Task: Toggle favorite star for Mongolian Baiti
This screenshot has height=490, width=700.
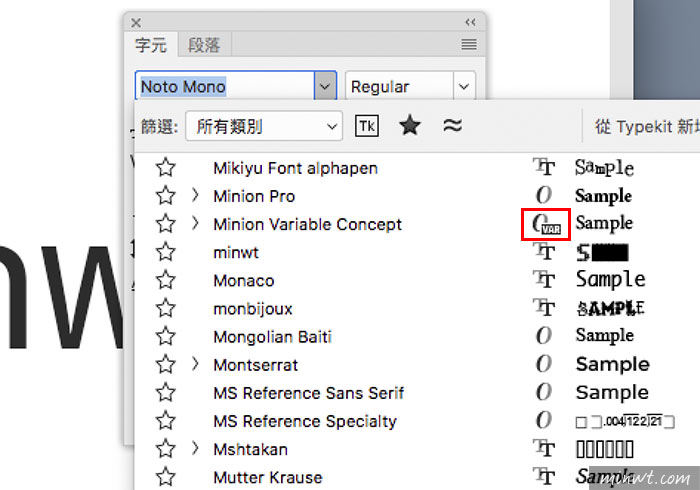Action: point(166,336)
